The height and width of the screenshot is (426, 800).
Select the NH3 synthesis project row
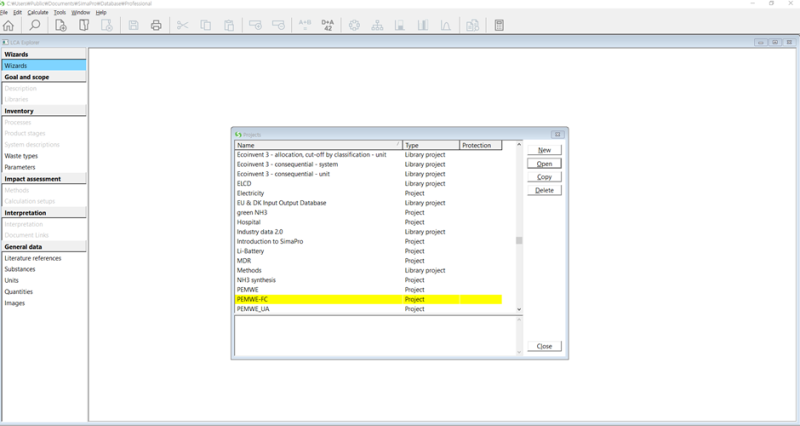[x=368, y=280]
